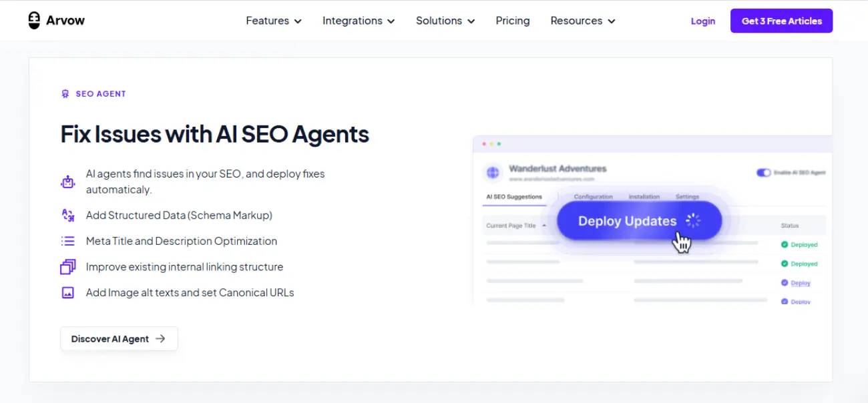Select the image icon beside alt texts feature

[67, 292]
